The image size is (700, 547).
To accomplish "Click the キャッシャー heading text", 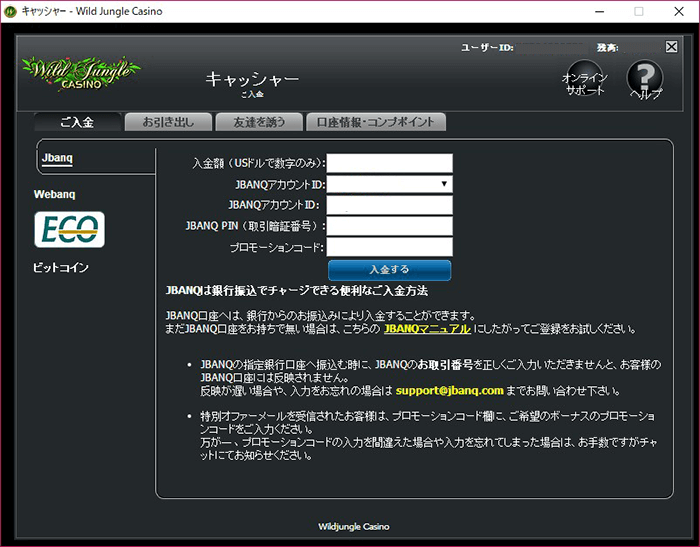I will tap(252, 79).
